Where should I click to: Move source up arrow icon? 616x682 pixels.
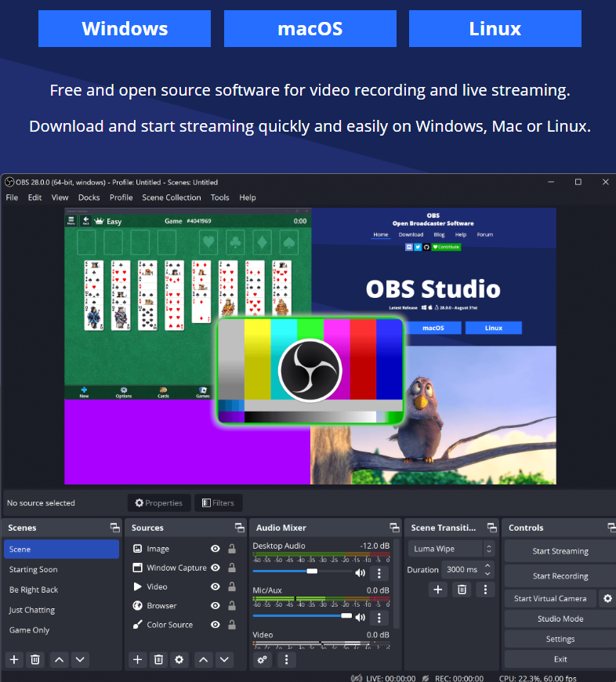click(x=204, y=660)
